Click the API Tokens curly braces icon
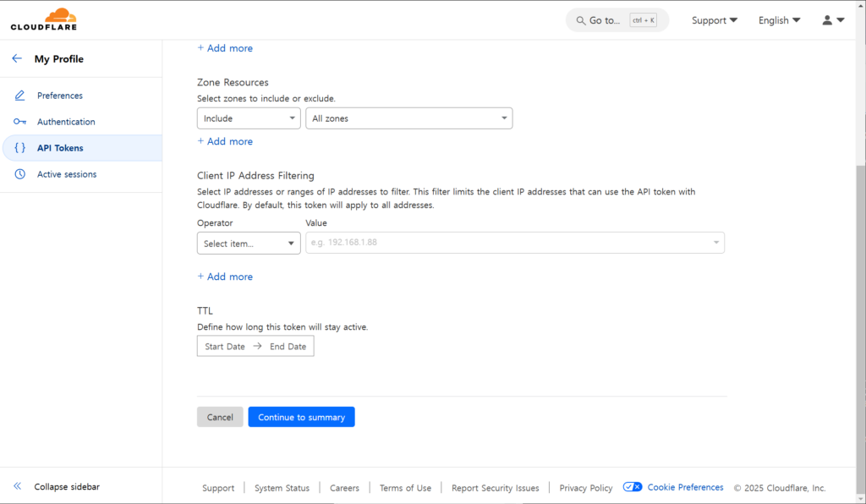866x504 pixels. [20, 148]
